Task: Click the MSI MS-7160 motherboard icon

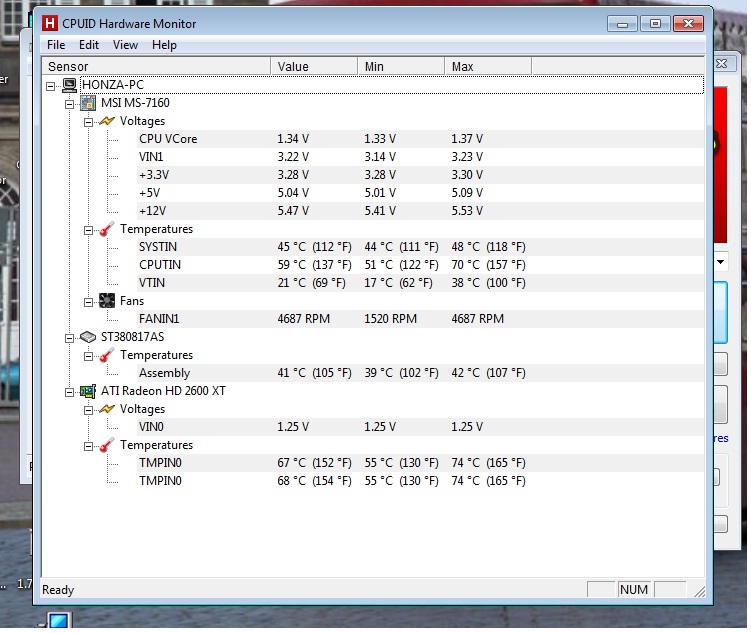Action: (x=88, y=103)
